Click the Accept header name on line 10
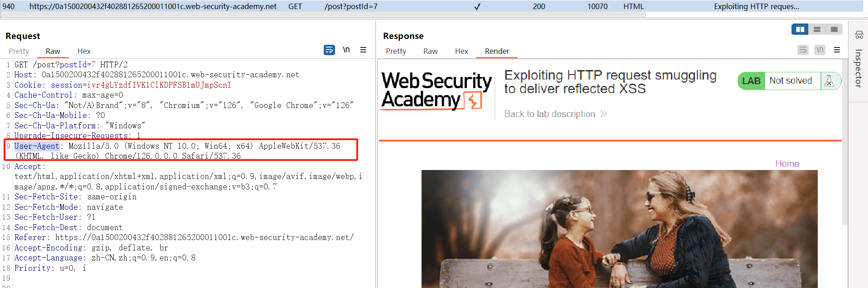 click(28, 166)
